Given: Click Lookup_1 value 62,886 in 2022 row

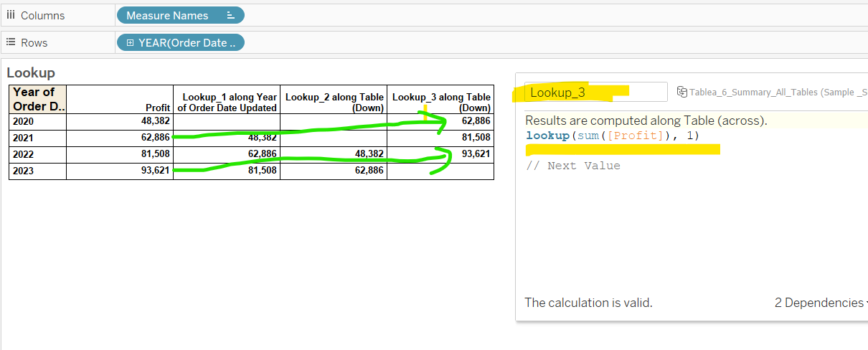Looking at the screenshot, I should point(263,154).
